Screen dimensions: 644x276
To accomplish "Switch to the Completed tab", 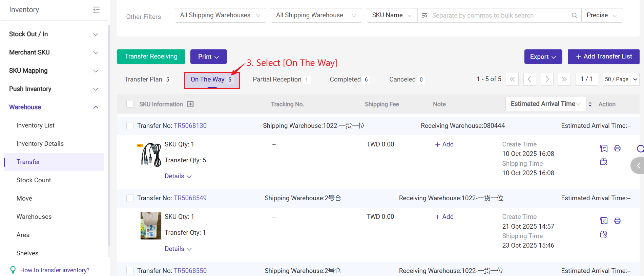I will [345, 79].
